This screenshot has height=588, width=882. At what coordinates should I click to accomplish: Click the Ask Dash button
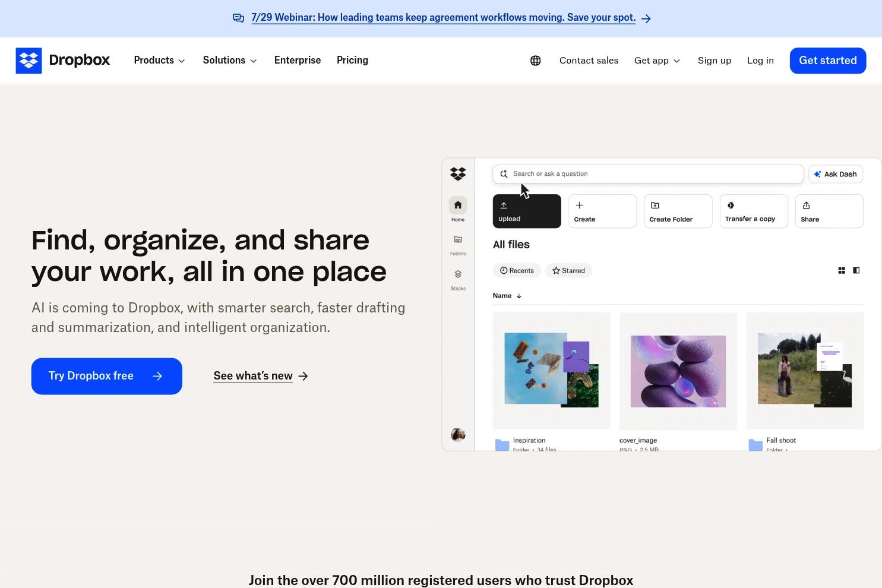click(836, 174)
